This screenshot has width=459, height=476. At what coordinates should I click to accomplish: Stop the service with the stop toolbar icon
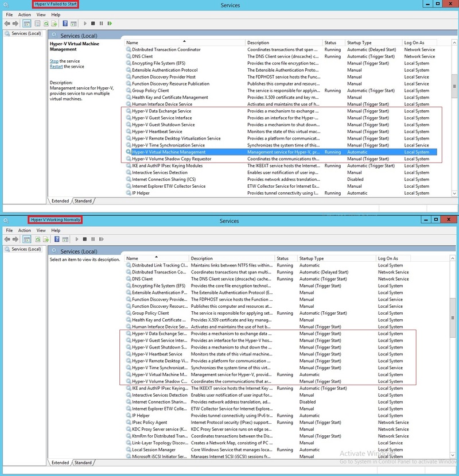93,23
